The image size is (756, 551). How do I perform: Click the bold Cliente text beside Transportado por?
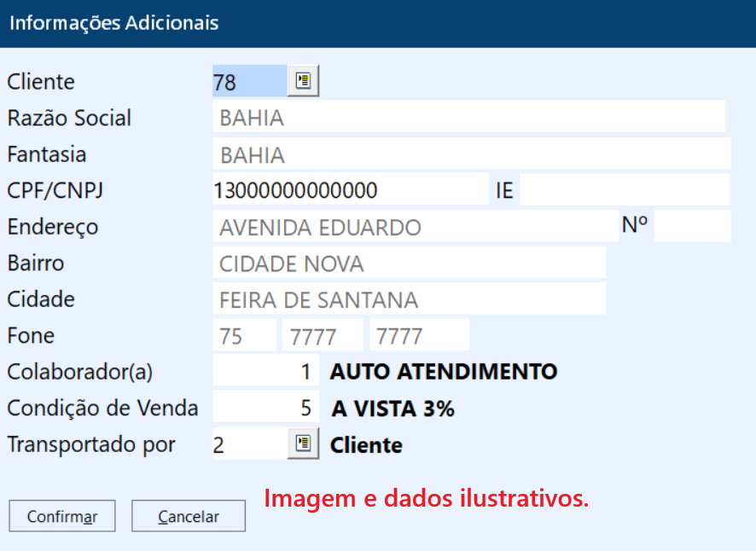tap(366, 444)
